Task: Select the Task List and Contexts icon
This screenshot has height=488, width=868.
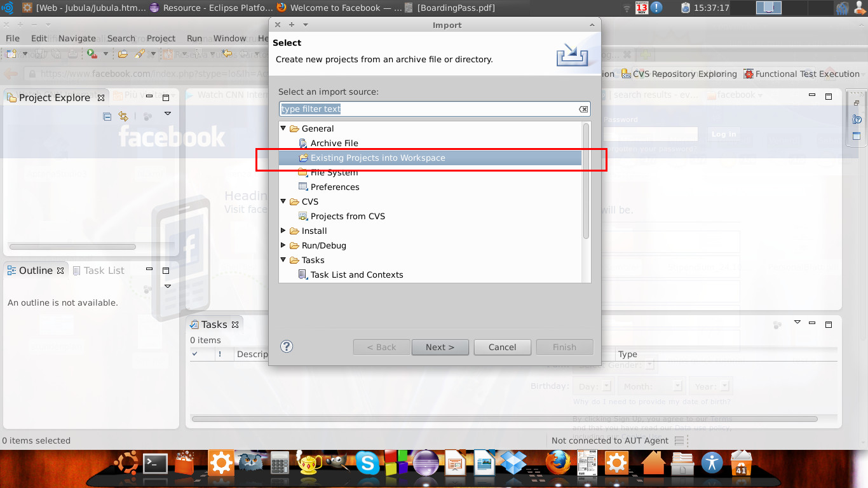Action: click(x=303, y=274)
